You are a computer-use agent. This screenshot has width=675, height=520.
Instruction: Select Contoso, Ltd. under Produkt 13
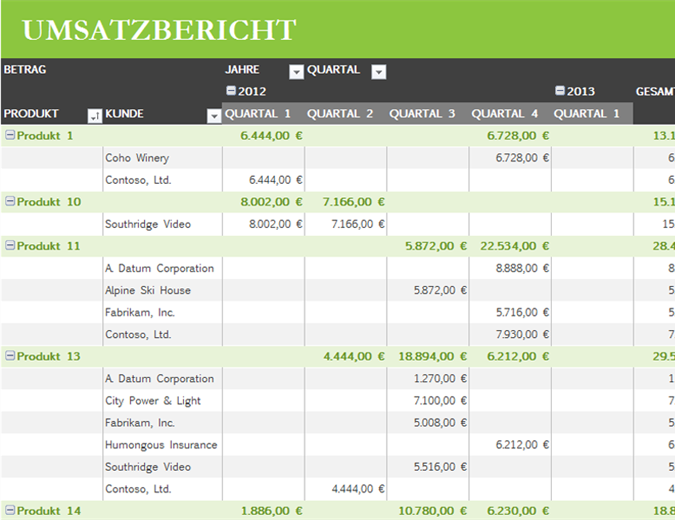click(x=162, y=489)
